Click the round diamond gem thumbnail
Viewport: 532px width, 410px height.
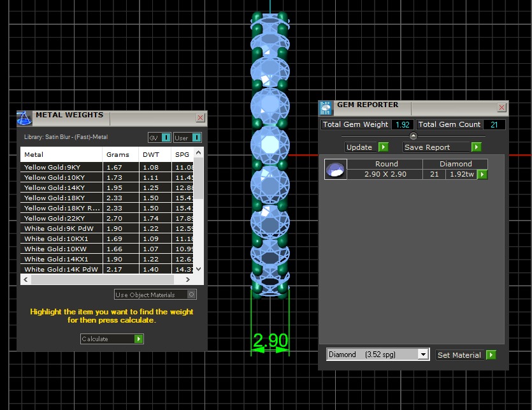pyautogui.click(x=336, y=169)
